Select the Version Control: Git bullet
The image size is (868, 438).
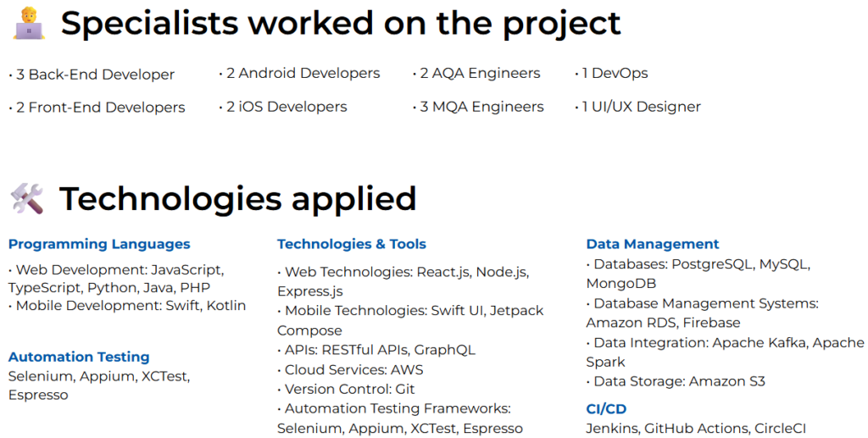click(x=346, y=389)
